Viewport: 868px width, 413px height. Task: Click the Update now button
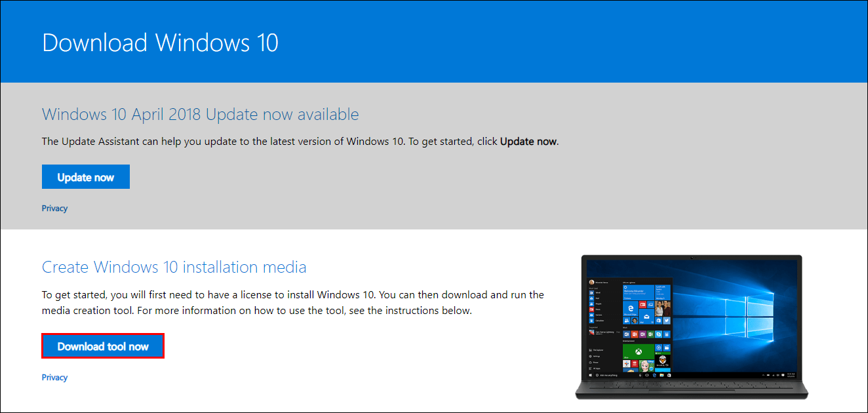coord(86,177)
